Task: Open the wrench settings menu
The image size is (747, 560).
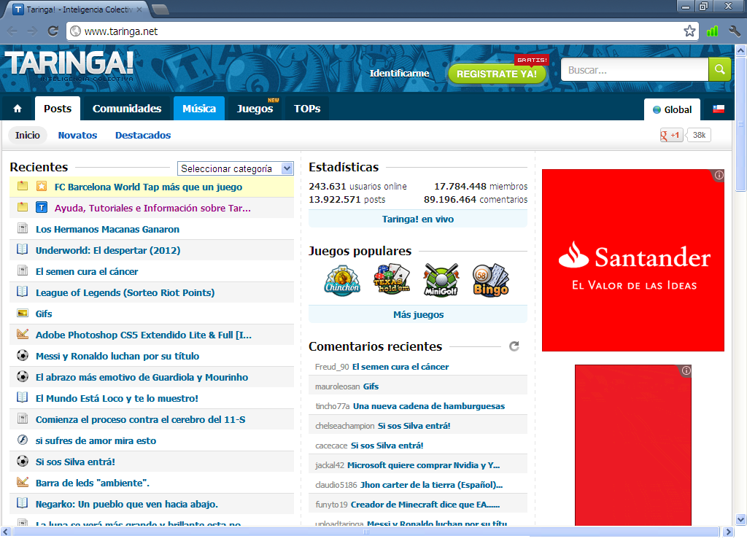Action: point(735,31)
